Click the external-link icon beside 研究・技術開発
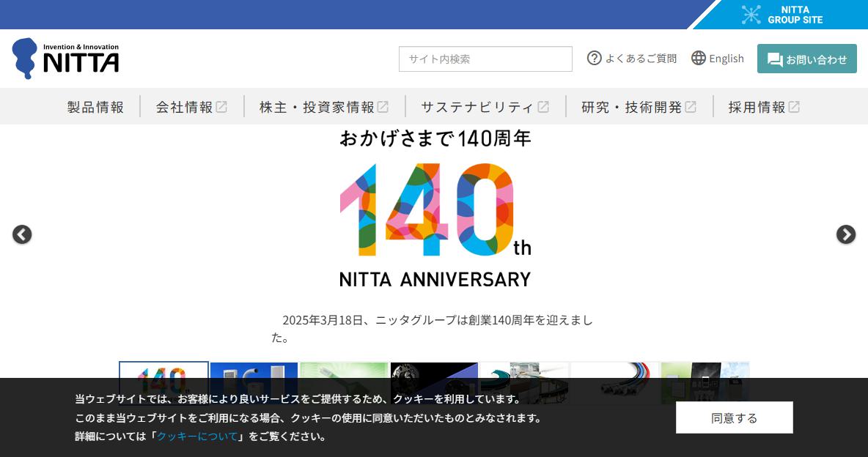 tap(691, 107)
